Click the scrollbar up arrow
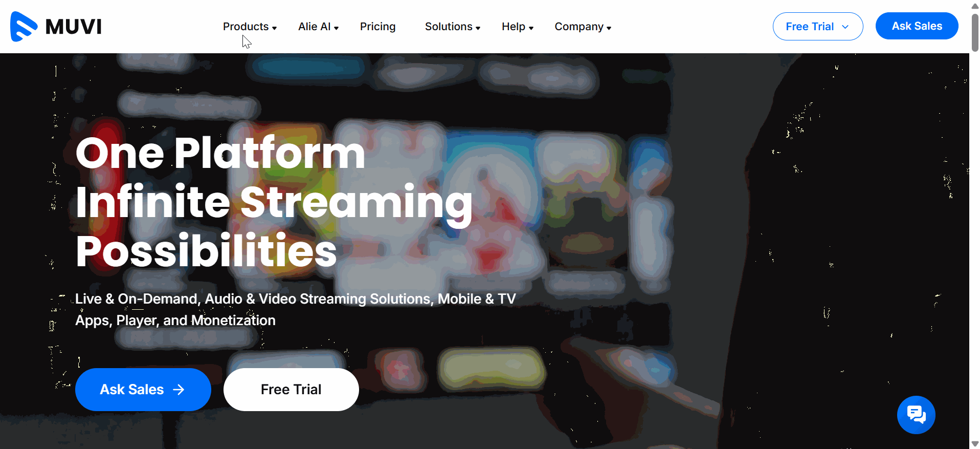 point(975,6)
